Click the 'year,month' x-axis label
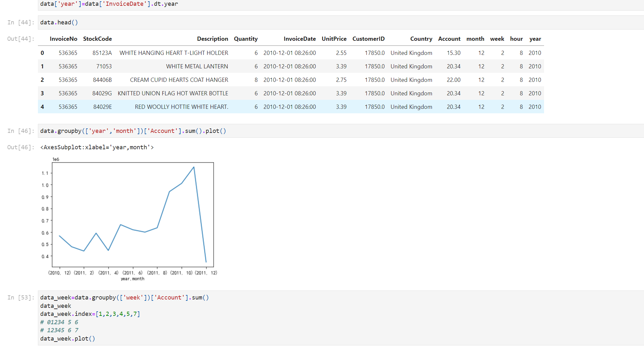The image size is (644, 347). click(x=132, y=279)
